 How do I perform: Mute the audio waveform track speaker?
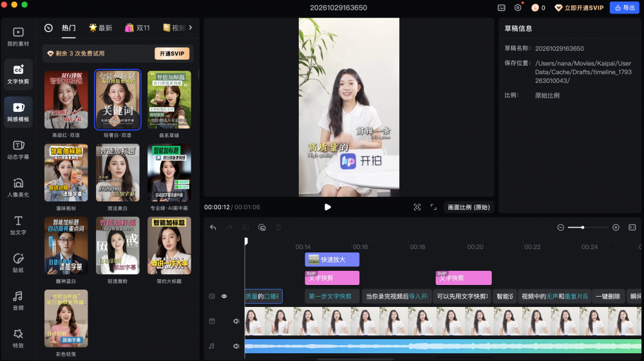coord(236,346)
